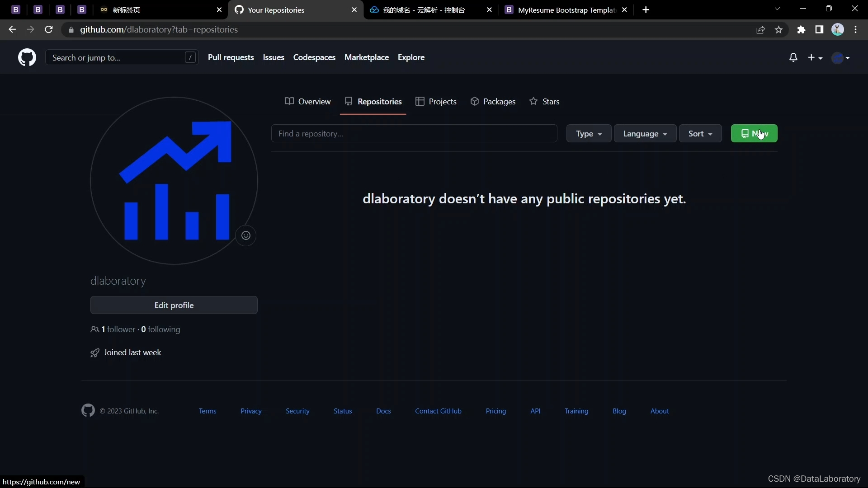Image resolution: width=868 pixels, height=488 pixels.
Task: Click the Find a repository search box
Action: pyautogui.click(x=414, y=134)
